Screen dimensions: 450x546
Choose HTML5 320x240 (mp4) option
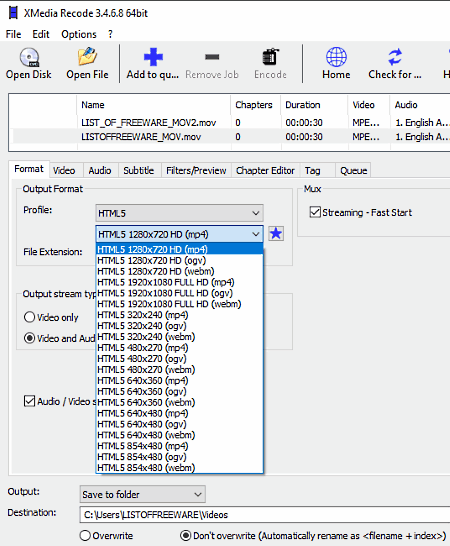point(179,315)
